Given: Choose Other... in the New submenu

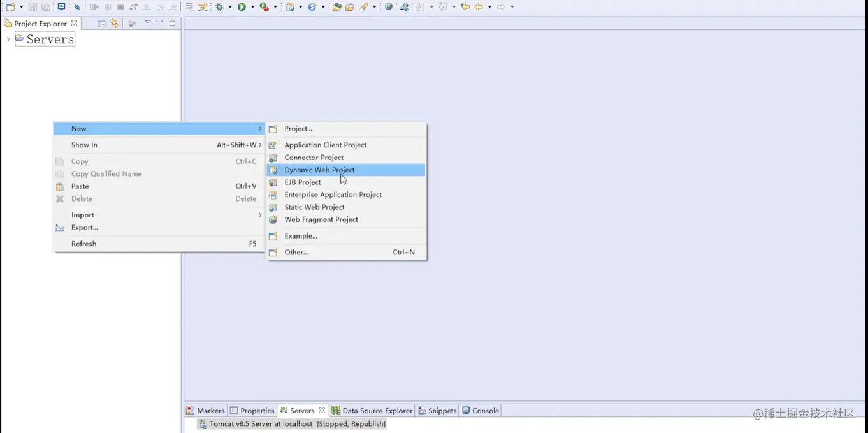Looking at the screenshot, I should point(346,252).
